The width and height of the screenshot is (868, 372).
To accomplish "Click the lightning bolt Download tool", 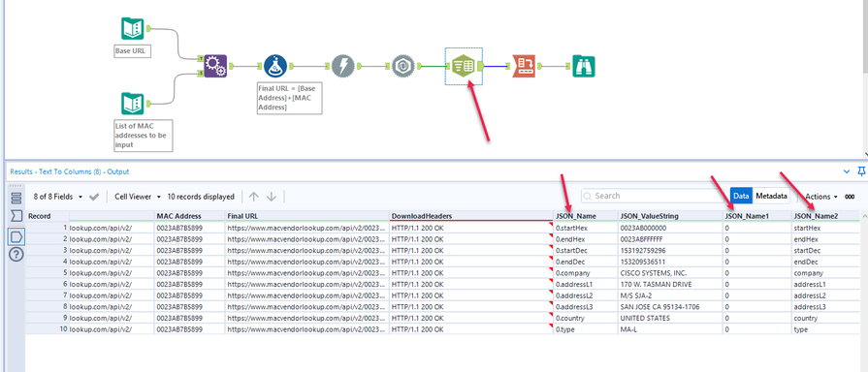I will (343, 66).
